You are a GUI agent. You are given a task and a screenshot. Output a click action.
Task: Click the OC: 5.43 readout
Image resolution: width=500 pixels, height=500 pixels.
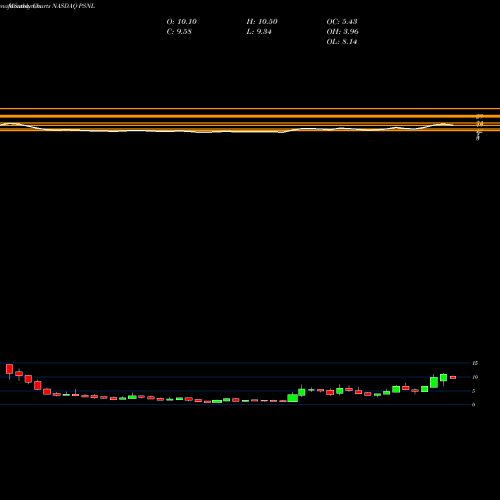pyautogui.click(x=342, y=22)
